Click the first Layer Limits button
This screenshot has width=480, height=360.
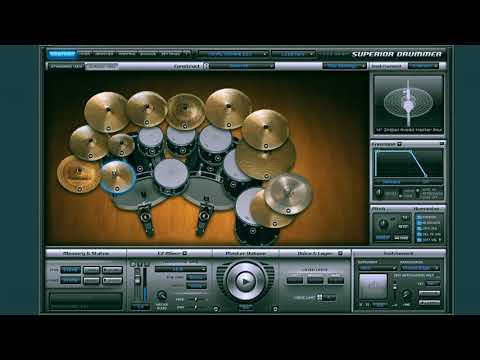coord(295,280)
